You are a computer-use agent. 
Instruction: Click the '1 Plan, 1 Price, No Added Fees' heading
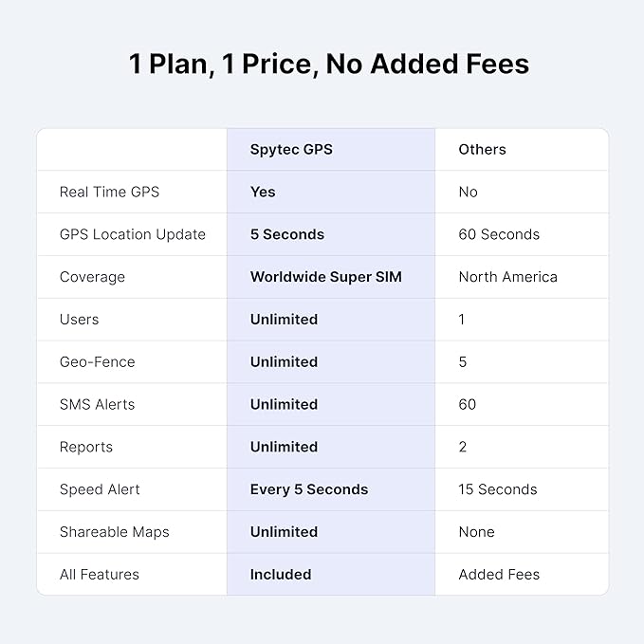tap(329, 64)
